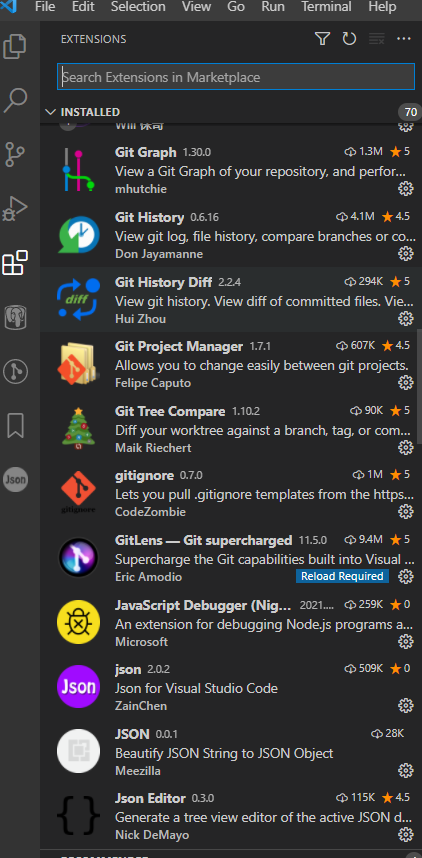
Task: Open the Explorer view in activity bar
Action: click(15, 47)
